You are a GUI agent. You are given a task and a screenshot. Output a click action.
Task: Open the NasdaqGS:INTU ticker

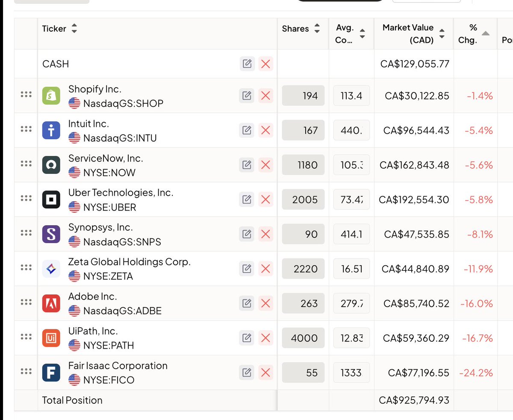pos(120,138)
